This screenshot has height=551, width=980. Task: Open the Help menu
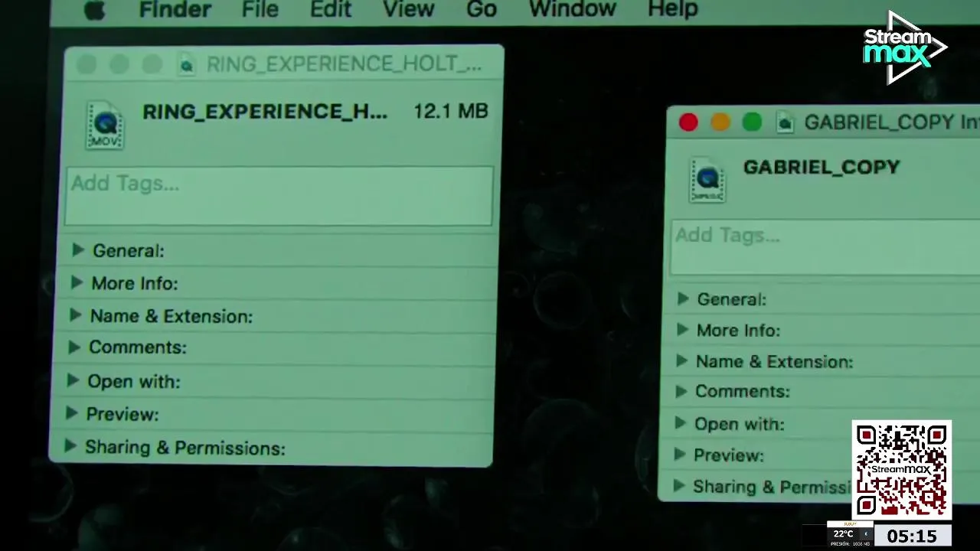coord(673,10)
